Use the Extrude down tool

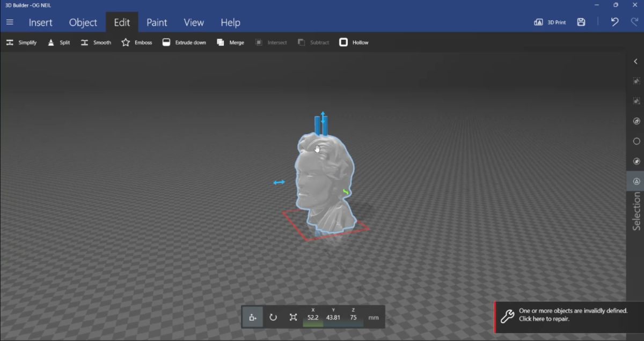pyautogui.click(x=184, y=42)
